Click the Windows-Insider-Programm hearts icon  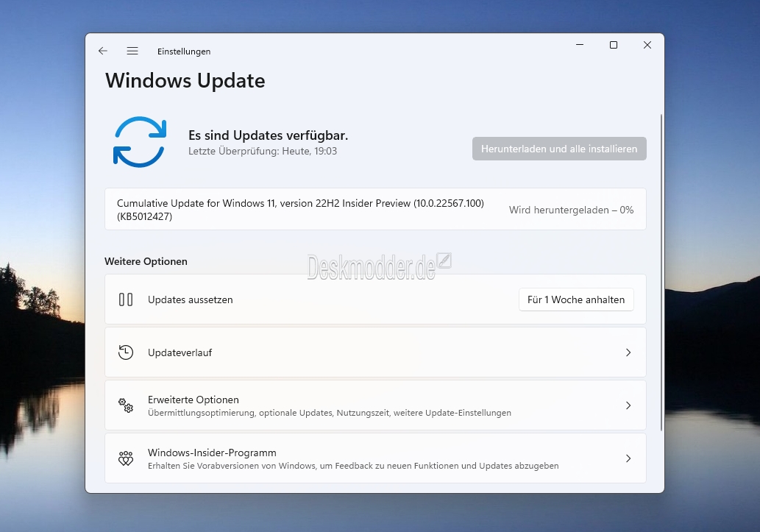tap(126, 458)
